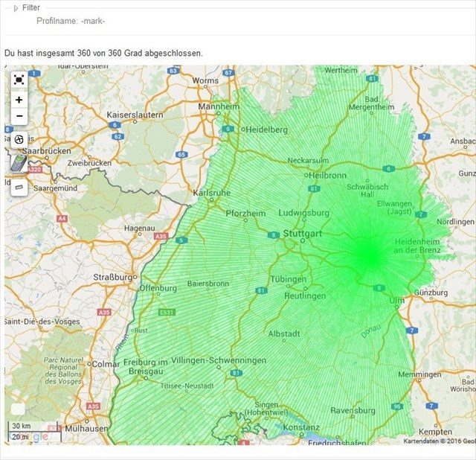Click the route 96 highway shield

tap(396, 406)
